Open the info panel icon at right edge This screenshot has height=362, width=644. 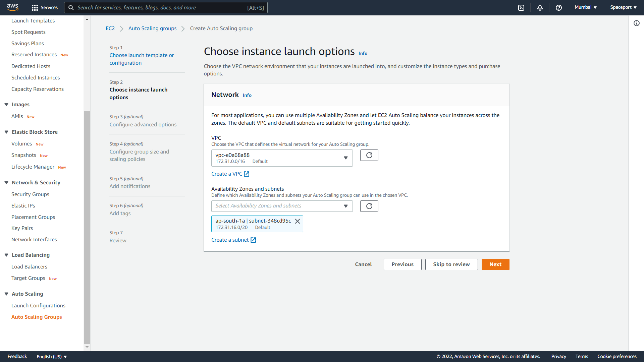[637, 23]
